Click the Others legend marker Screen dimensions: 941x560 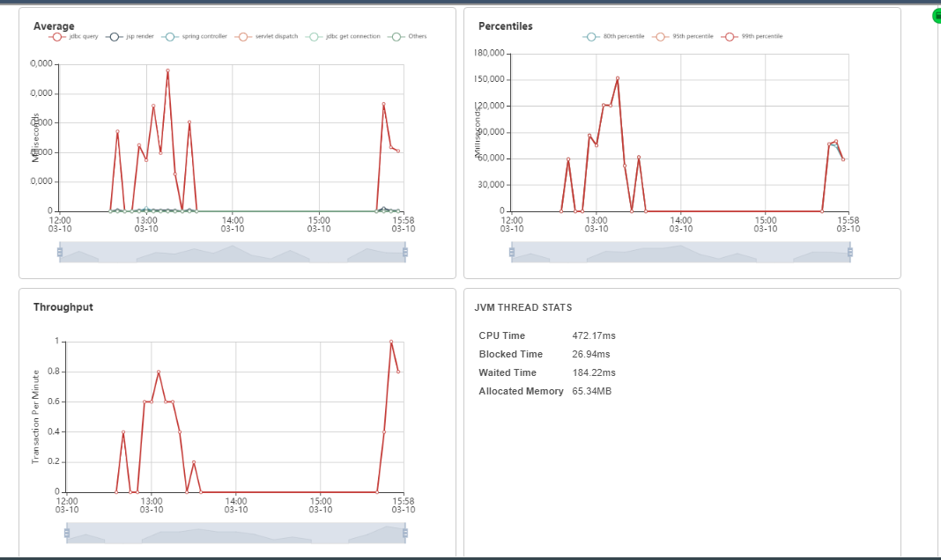point(397,36)
